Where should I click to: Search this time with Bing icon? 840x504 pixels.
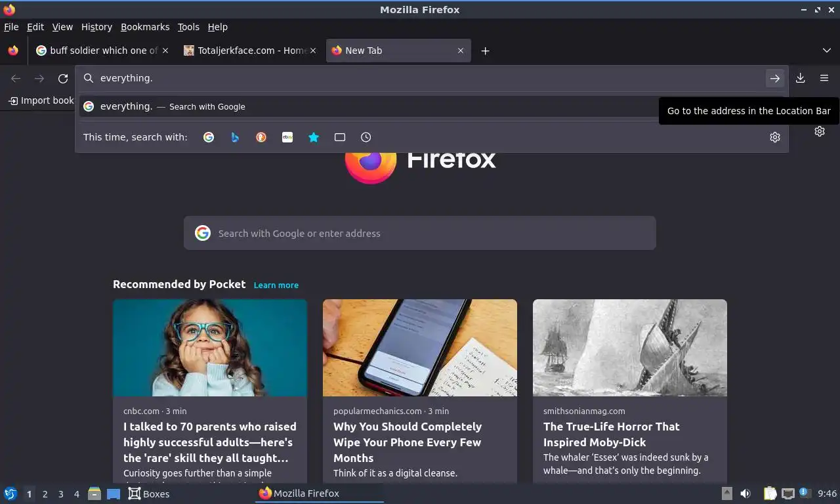[235, 137]
